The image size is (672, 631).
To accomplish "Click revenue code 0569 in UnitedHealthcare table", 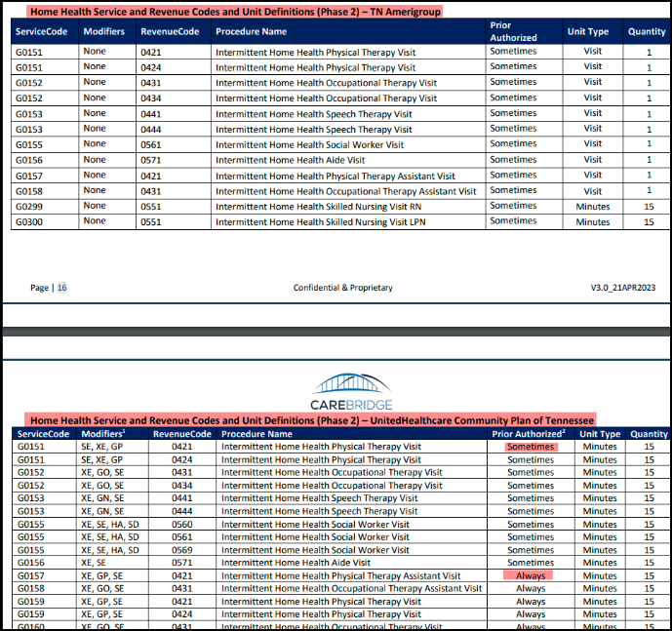I will click(x=182, y=550).
